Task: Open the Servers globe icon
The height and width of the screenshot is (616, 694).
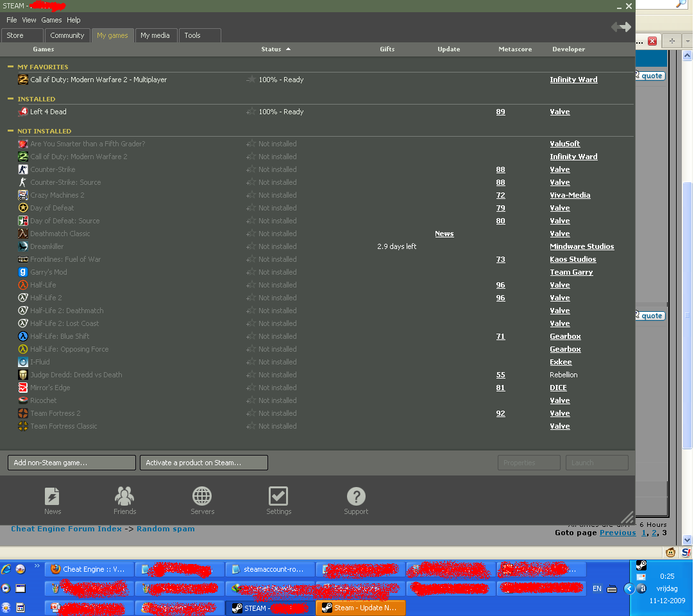Action: tap(202, 496)
